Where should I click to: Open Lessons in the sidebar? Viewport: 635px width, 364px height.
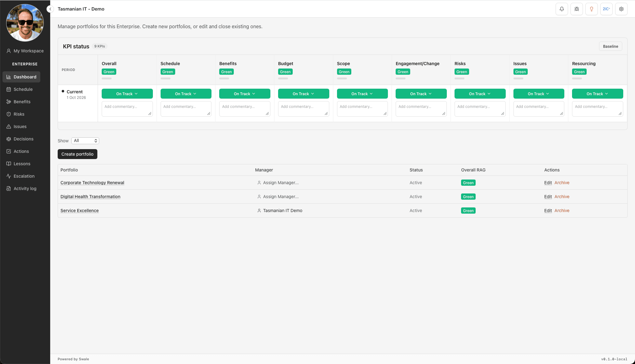pyautogui.click(x=18, y=164)
